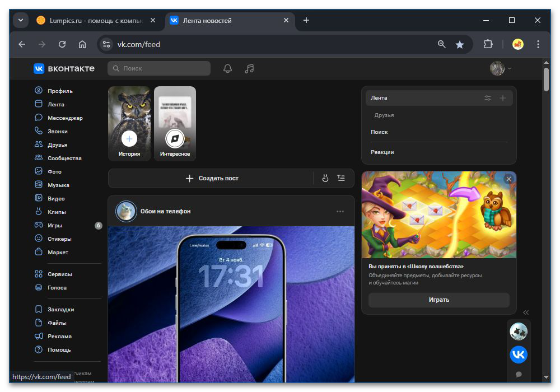Open the chat with the round avatar contact
This screenshot has height=392, width=560.
coord(519,332)
